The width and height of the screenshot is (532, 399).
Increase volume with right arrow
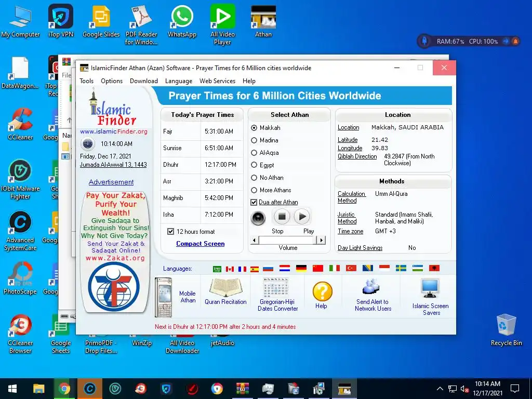pyautogui.click(x=321, y=240)
